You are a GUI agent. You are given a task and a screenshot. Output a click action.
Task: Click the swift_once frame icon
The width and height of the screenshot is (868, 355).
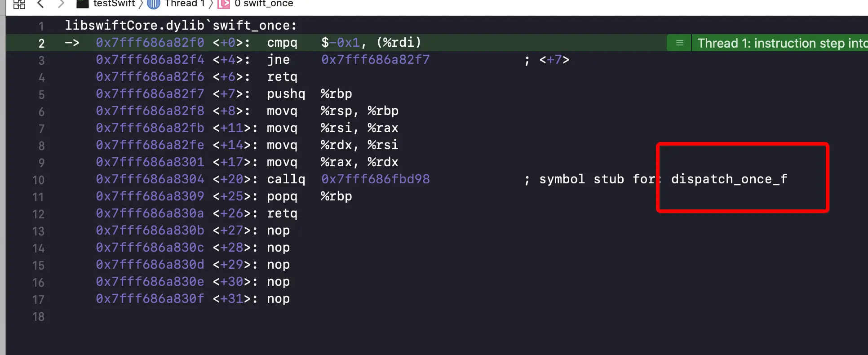click(x=224, y=4)
